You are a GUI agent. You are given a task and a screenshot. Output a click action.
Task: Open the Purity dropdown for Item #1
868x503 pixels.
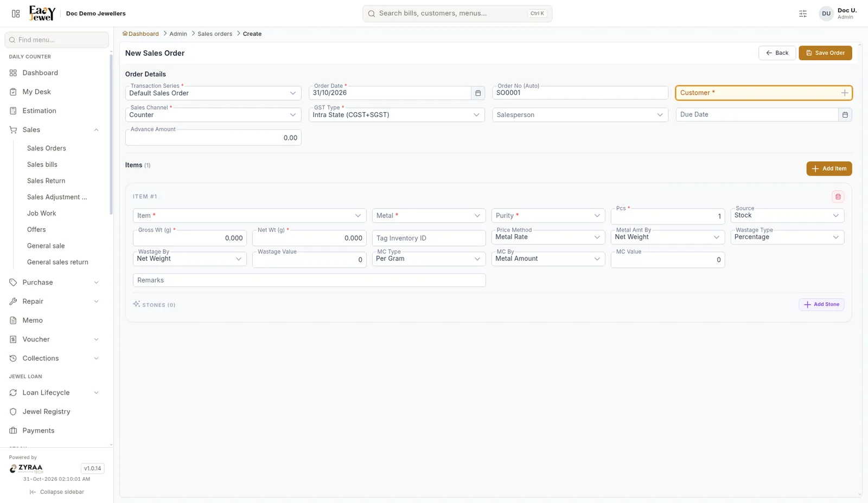[548, 216]
